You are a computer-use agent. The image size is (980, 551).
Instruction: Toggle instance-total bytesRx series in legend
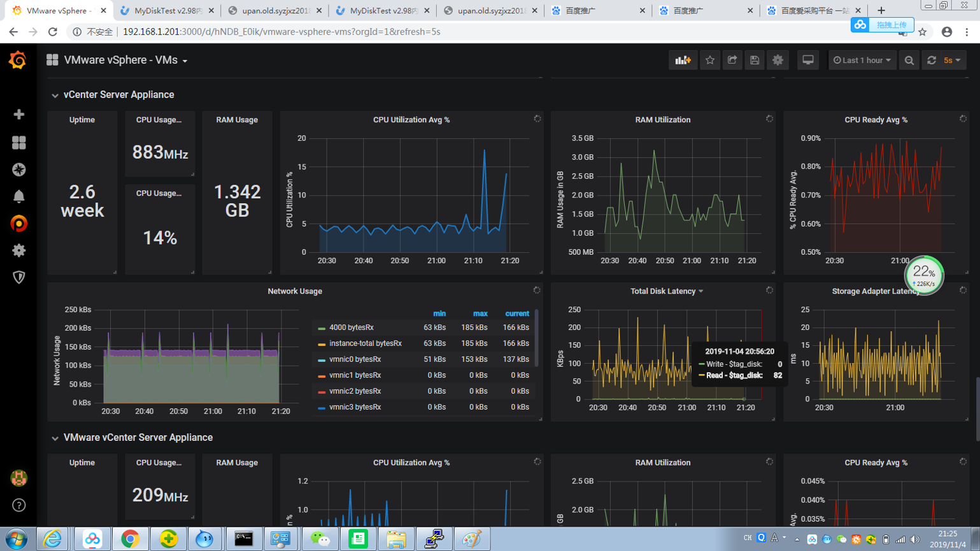(x=365, y=343)
